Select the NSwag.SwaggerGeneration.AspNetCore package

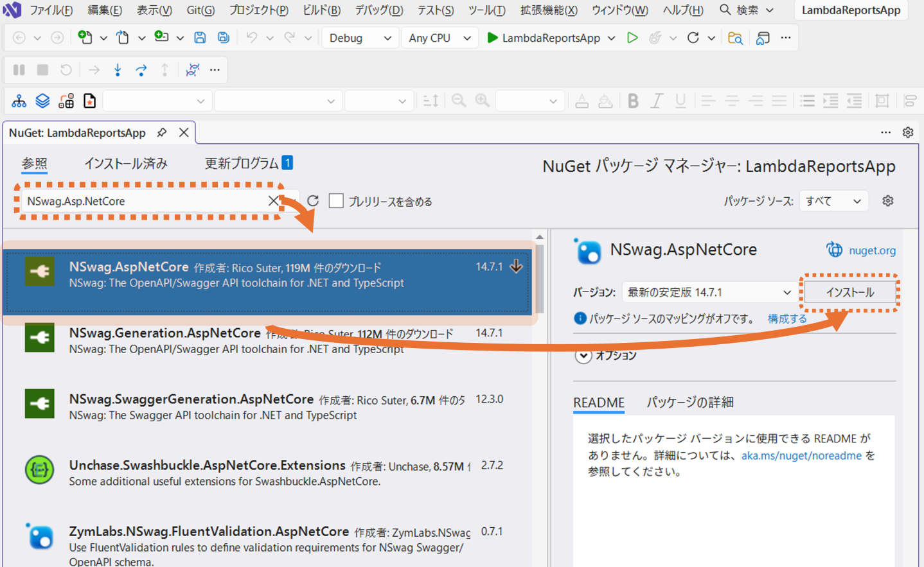(267, 406)
